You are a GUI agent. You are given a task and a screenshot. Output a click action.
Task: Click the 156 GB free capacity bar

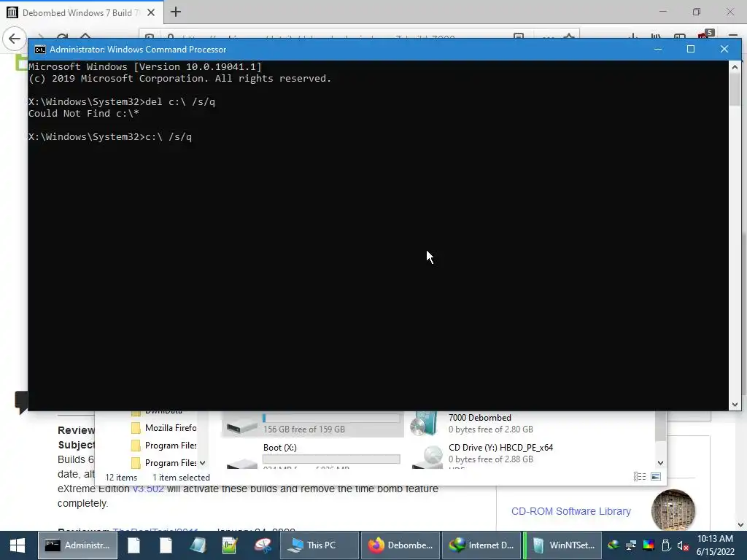(x=331, y=418)
